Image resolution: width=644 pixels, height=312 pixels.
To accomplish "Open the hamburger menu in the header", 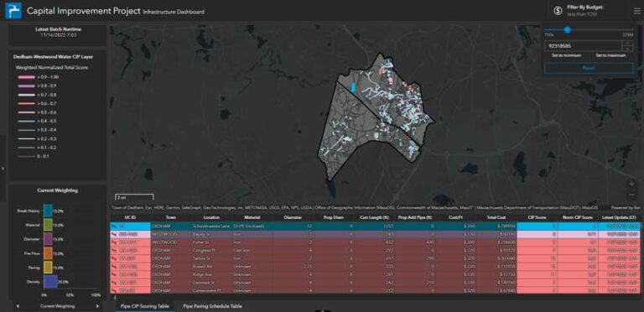I will tap(637, 11).
